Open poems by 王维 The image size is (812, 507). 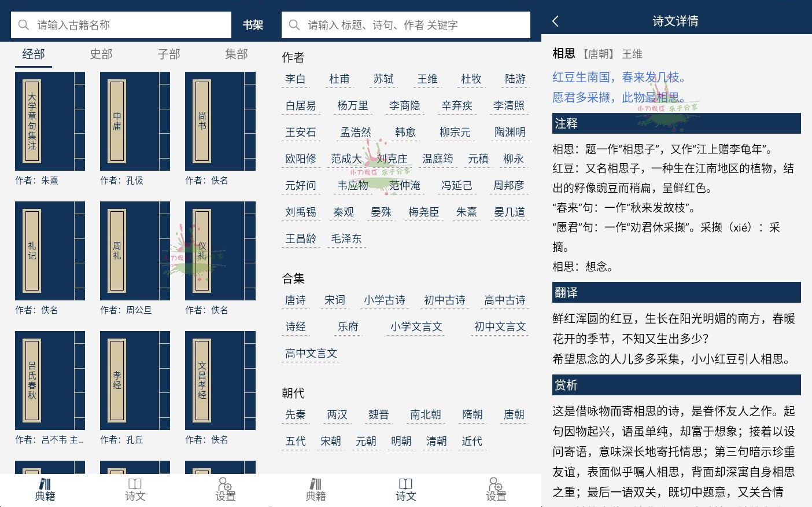click(427, 79)
